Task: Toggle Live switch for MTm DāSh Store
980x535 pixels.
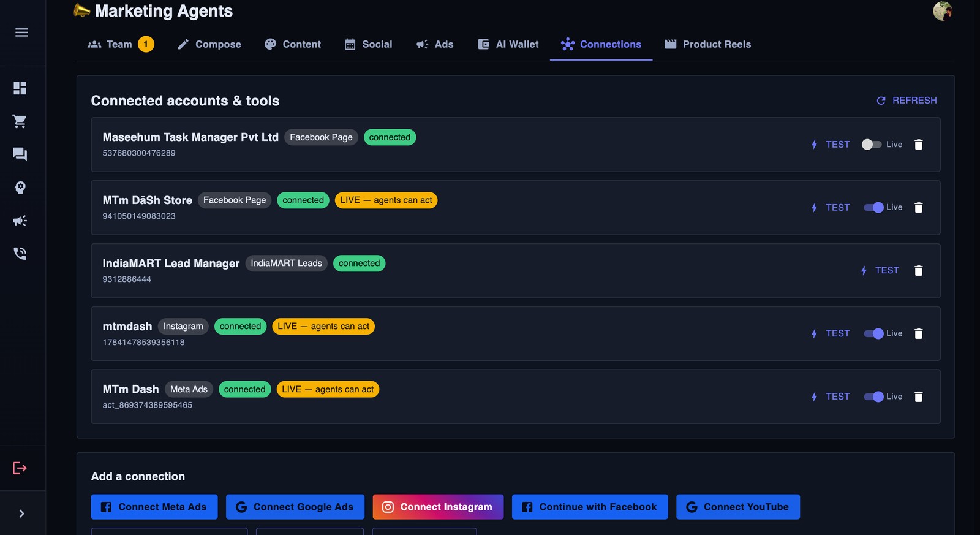Action: (873, 208)
